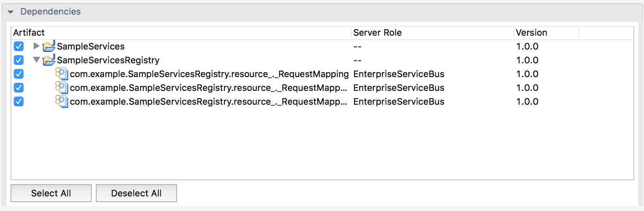Image resolution: width=644 pixels, height=211 pixels.
Task: Toggle checkbox for last RequestMapp... resource
Action: (x=19, y=101)
